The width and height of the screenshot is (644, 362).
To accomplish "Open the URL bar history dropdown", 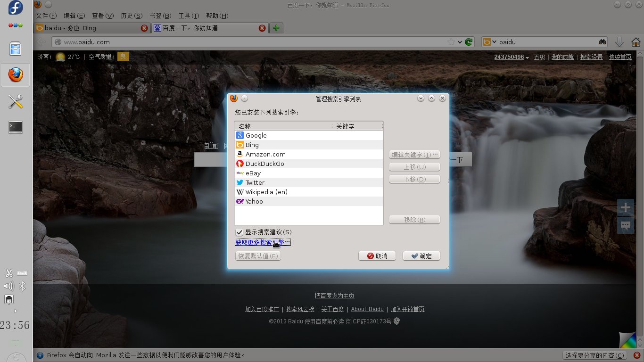I will click(x=460, y=42).
